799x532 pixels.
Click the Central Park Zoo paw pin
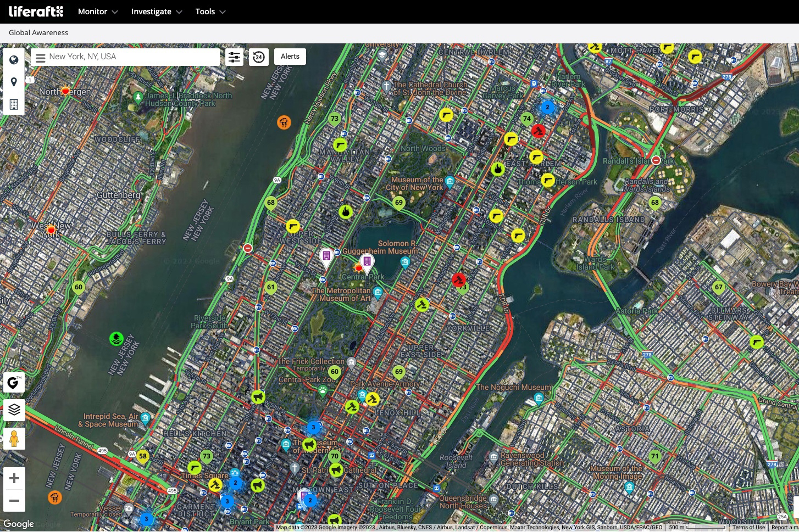tap(323, 390)
